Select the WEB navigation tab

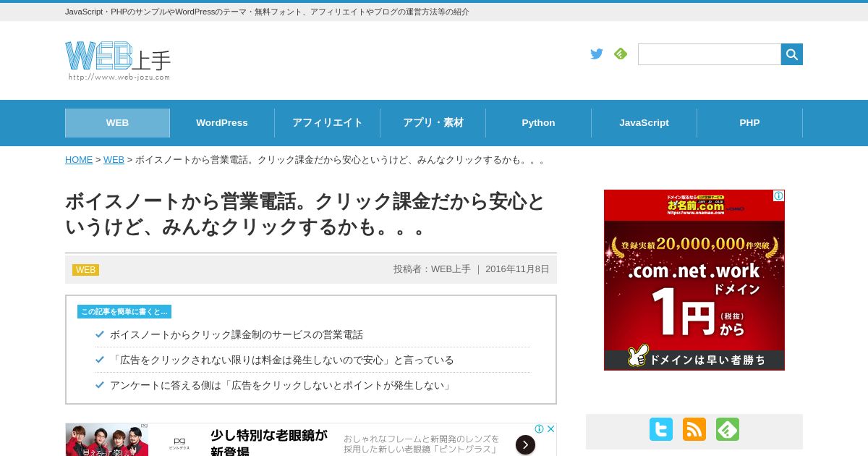pos(117,123)
